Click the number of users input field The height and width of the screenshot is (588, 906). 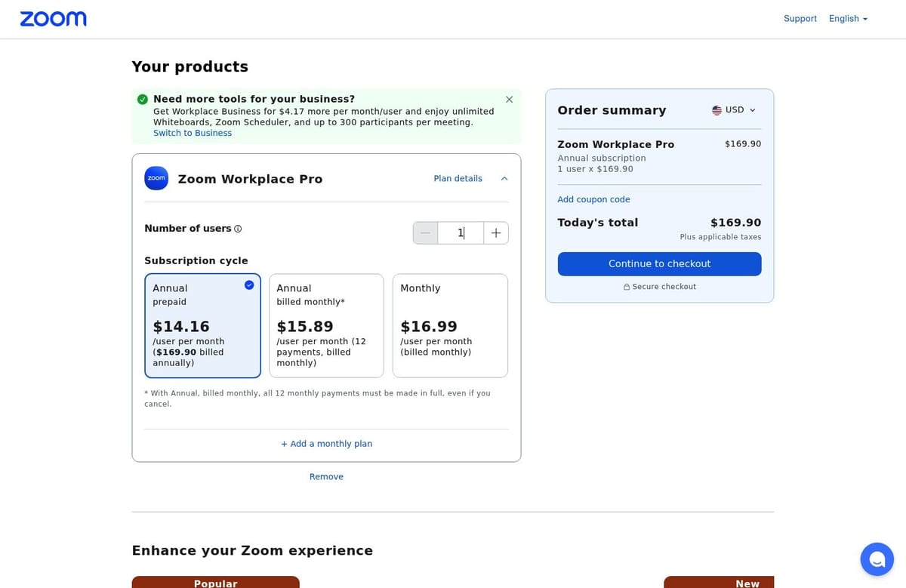point(461,232)
